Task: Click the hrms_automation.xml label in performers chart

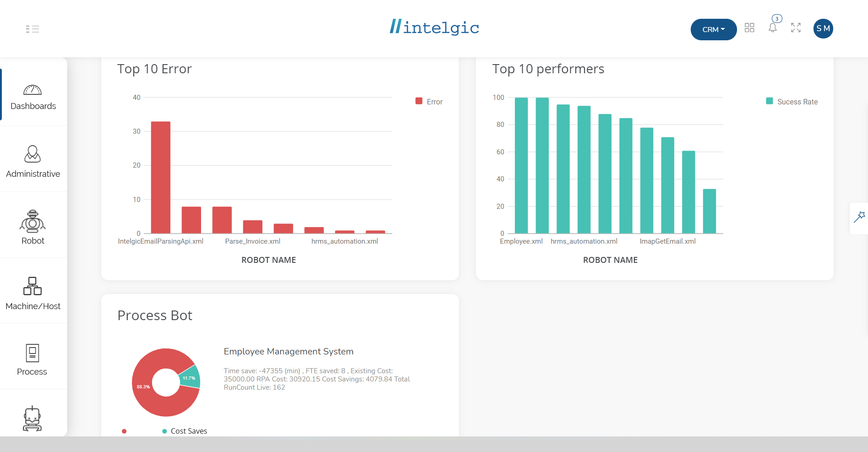Action: [x=584, y=241]
